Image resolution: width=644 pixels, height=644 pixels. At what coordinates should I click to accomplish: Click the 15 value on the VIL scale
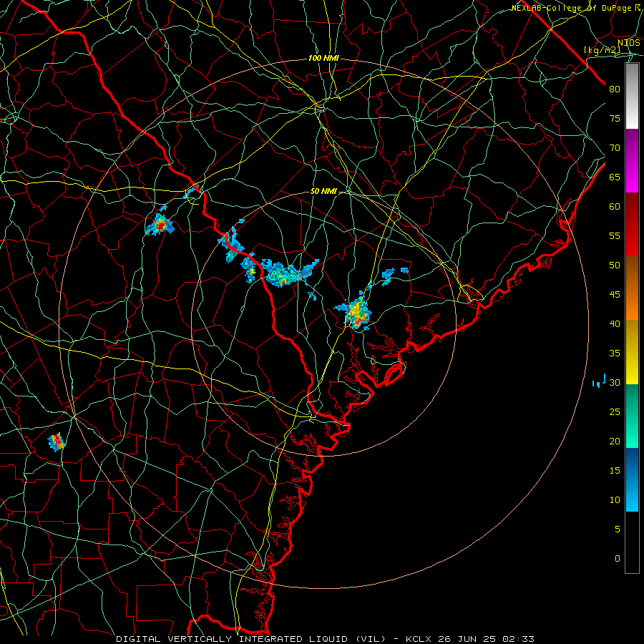615,471
